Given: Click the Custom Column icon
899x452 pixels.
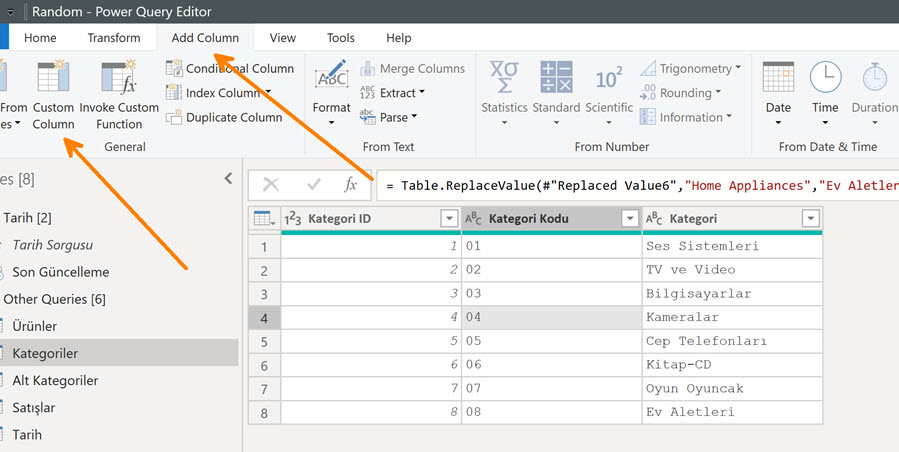Looking at the screenshot, I should point(53,77).
